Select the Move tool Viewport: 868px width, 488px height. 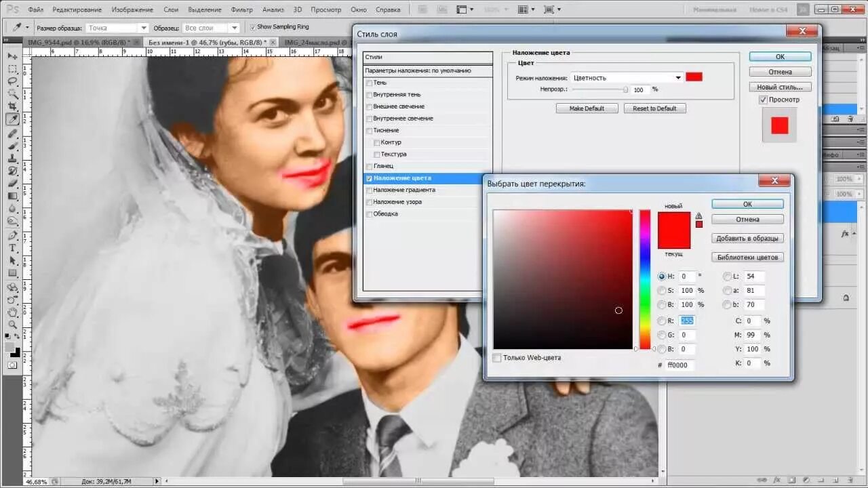click(x=12, y=56)
